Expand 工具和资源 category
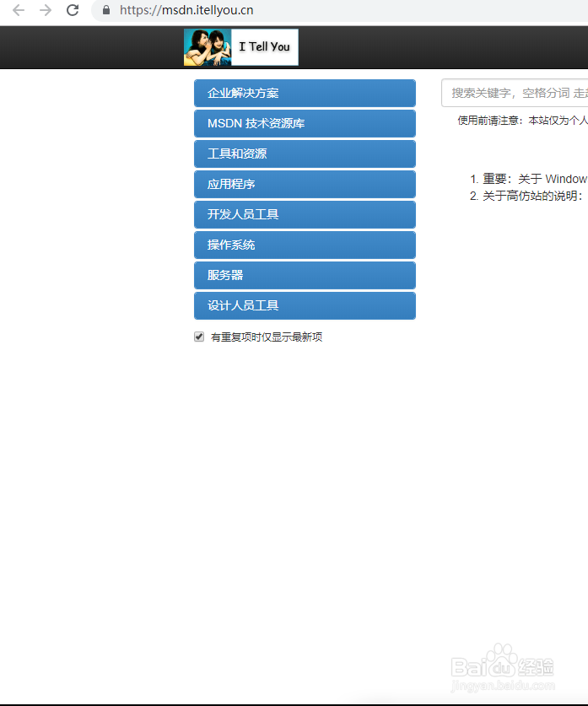The height and width of the screenshot is (706, 588). point(305,154)
